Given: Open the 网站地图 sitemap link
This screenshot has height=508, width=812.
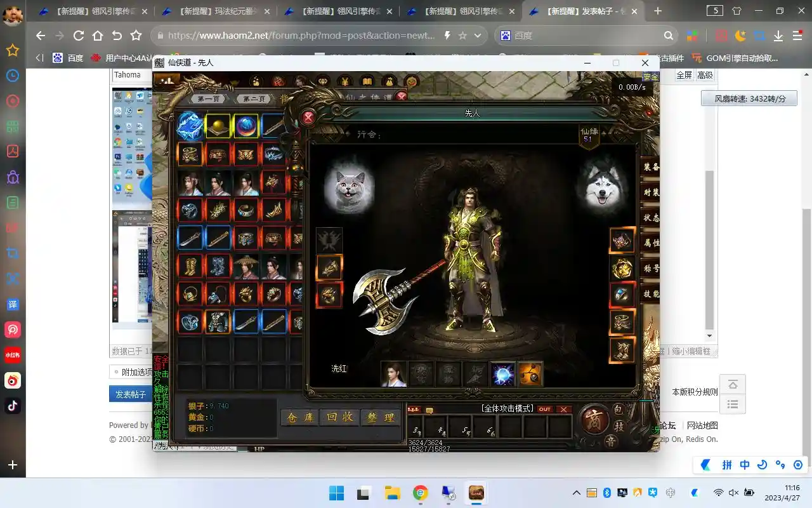Looking at the screenshot, I should (x=702, y=425).
